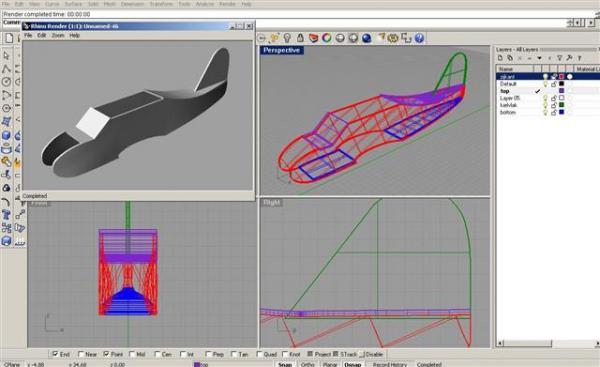Open the Perspective viewport title menu
The image size is (600, 367).
[x=282, y=50]
